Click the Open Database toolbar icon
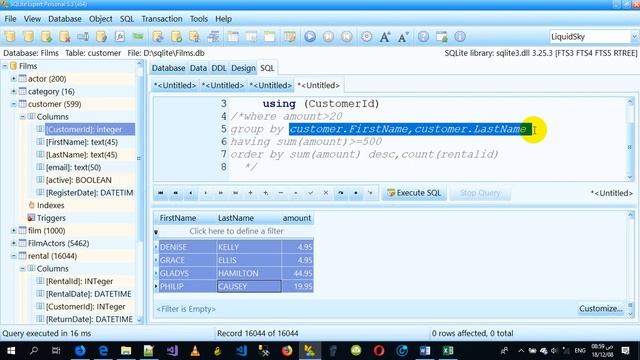Viewport: 640px width, 360px height. (28, 37)
